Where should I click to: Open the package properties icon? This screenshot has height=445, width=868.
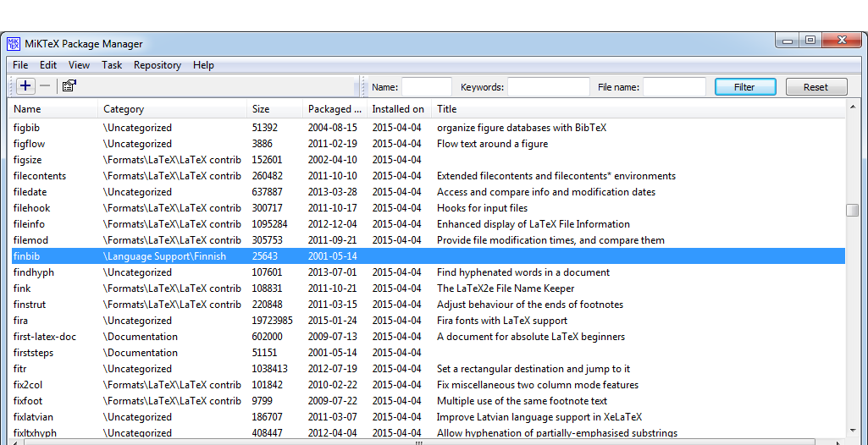tap(69, 86)
